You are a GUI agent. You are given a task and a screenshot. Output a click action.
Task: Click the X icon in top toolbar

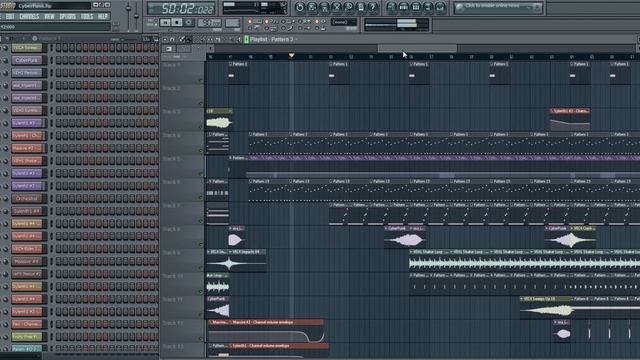coord(336,7)
